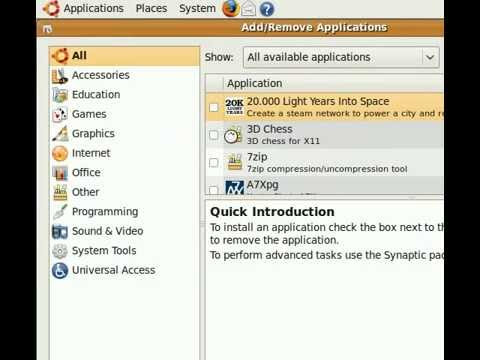This screenshot has width=480, height=360.
Task: Click the Games cards icon
Action: [x=60, y=115]
